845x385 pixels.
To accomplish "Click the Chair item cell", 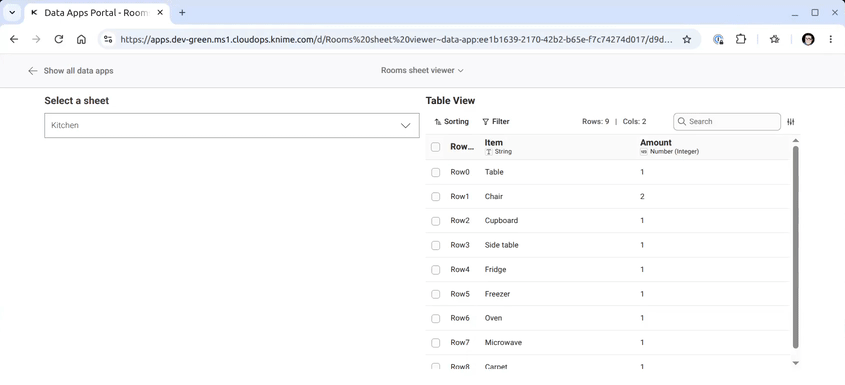I will click(494, 196).
